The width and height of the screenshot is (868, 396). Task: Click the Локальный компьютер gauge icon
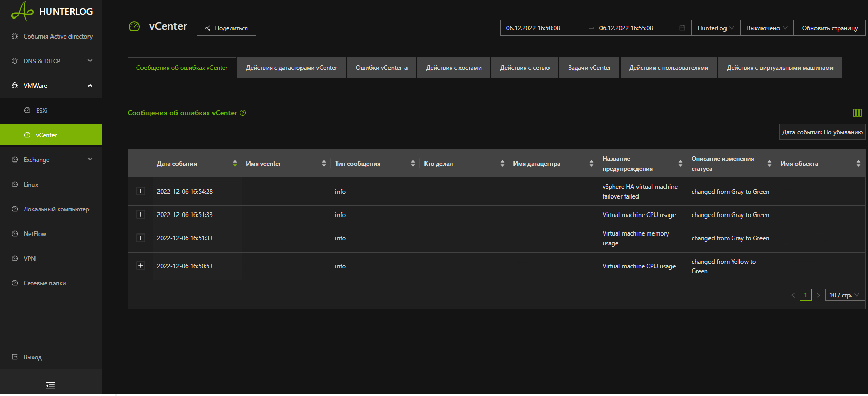[15, 209]
